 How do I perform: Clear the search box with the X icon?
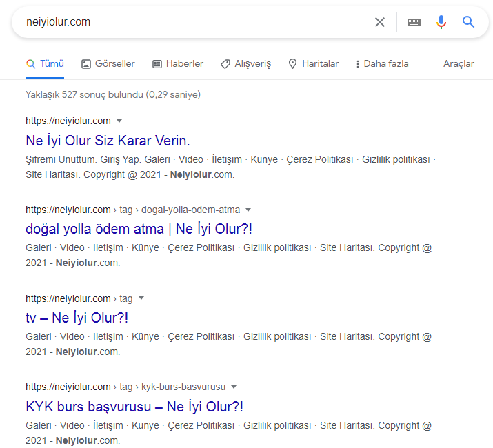(380, 22)
